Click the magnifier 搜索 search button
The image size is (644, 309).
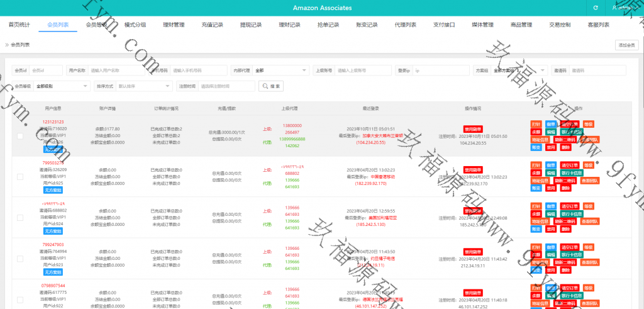click(x=271, y=86)
